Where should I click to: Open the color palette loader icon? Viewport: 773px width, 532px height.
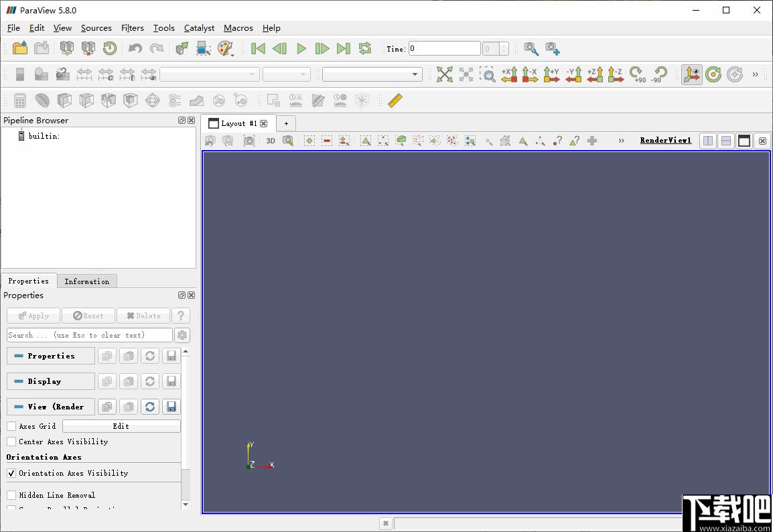click(225, 48)
